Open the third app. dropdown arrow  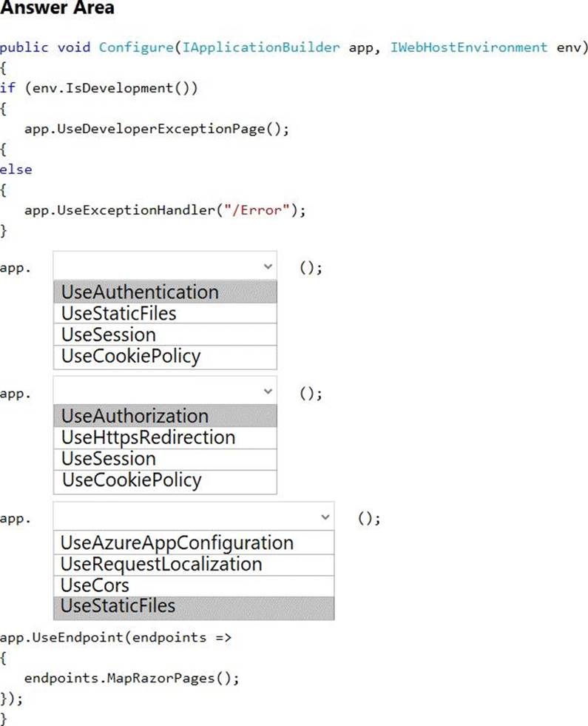click(x=324, y=517)
